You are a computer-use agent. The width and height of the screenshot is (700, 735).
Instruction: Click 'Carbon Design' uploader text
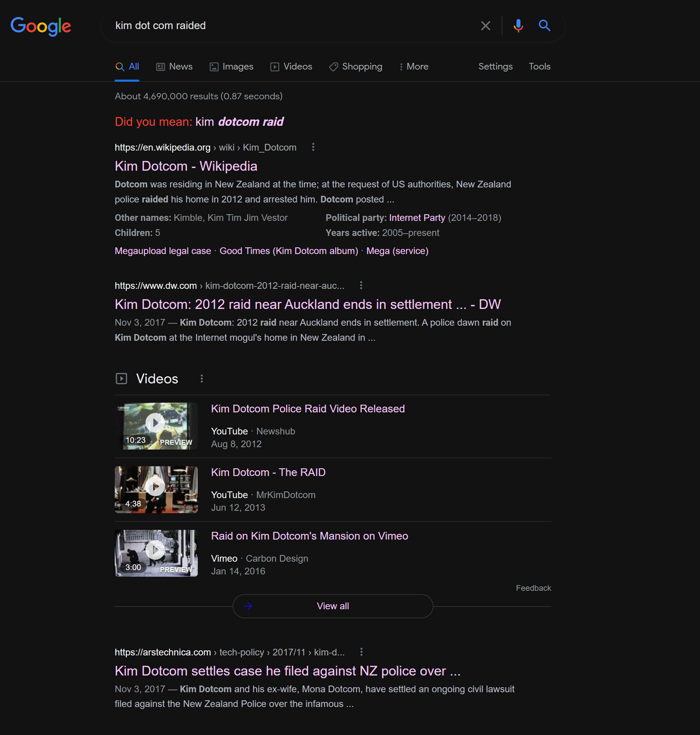pyautogui.click(x=277, y=558)
